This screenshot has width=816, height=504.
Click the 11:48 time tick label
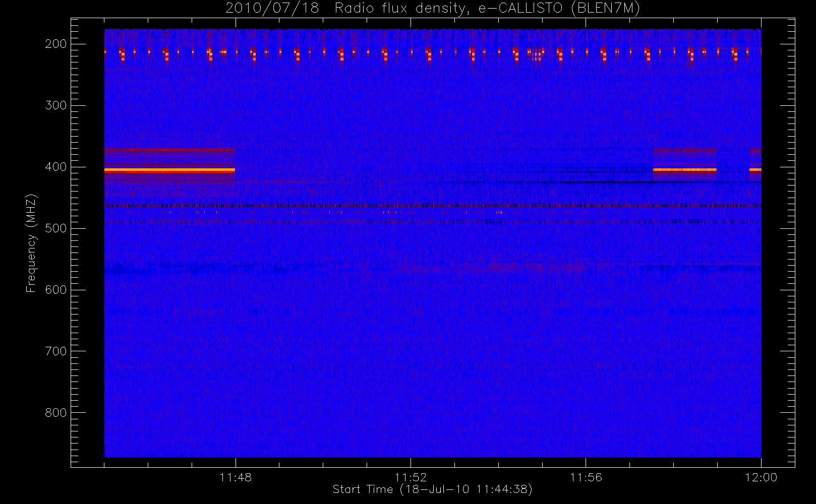tap(236, 477)
